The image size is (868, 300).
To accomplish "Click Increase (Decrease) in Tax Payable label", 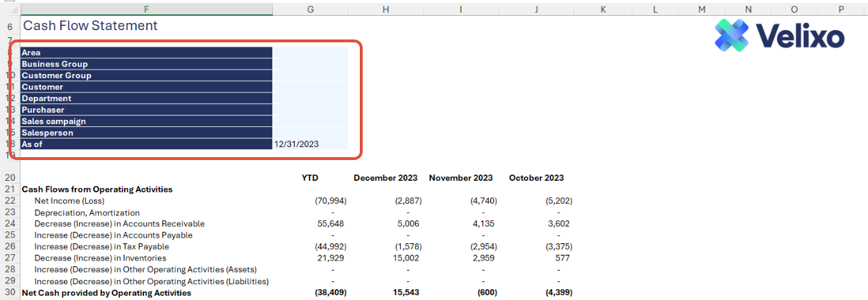I will [101, 247].
